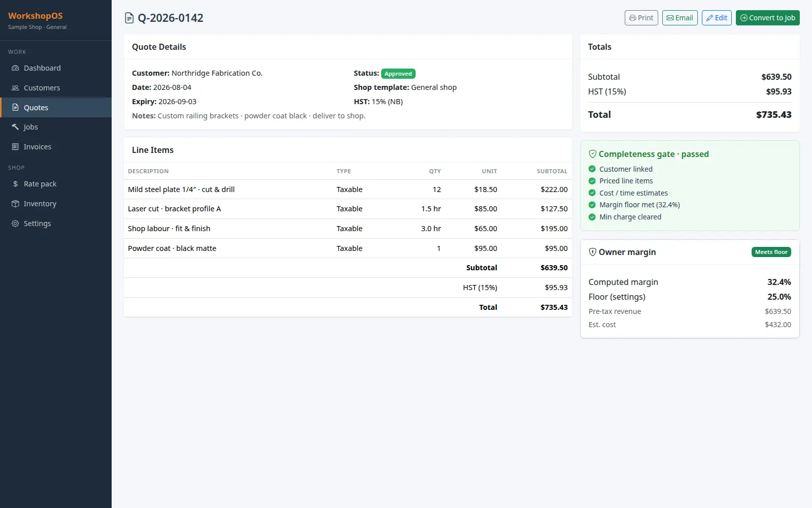Click the General shop template value
Viewport: 812px width, 508px height.
(x=434, y=87)
